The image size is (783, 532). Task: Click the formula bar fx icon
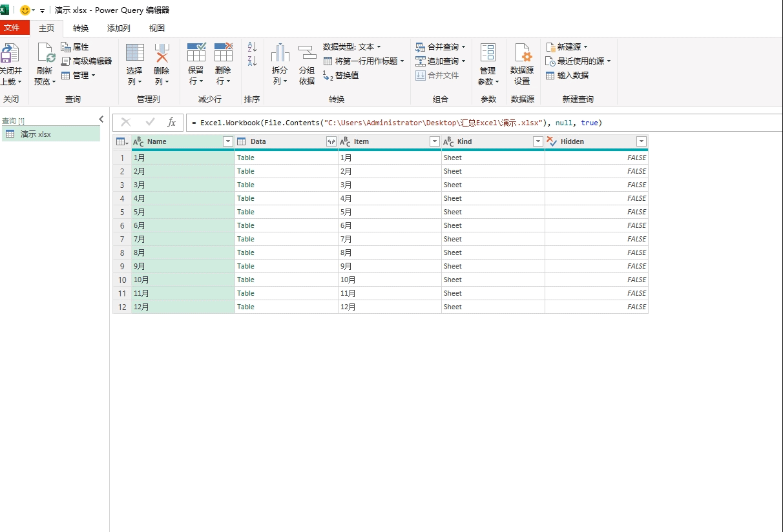pyautogui.click(x=171, y=123)
